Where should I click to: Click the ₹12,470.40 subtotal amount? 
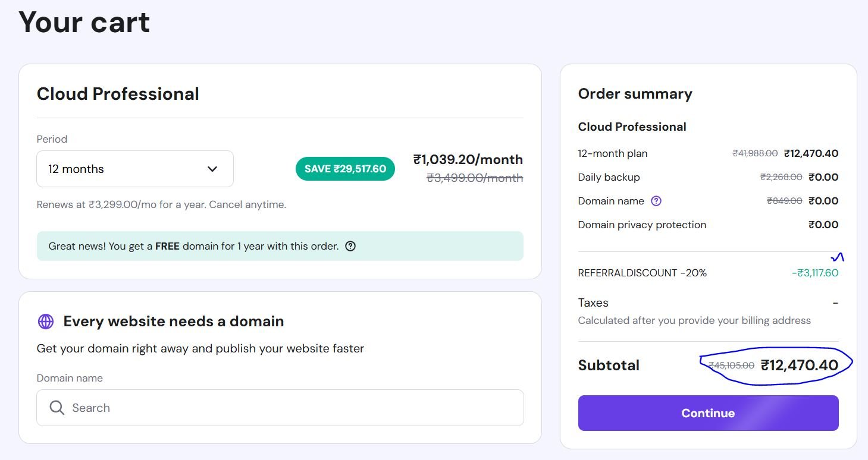tap(799, 365)
